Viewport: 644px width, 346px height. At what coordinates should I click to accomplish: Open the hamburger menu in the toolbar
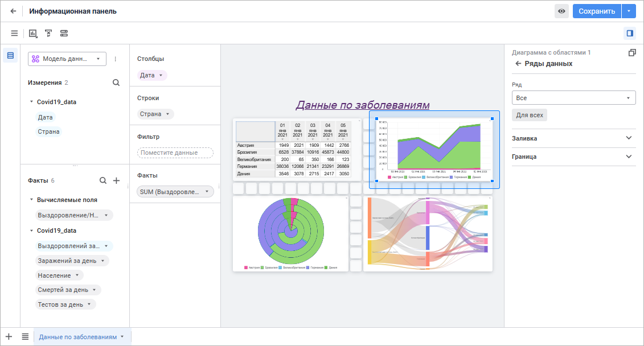tap(14, 33)
